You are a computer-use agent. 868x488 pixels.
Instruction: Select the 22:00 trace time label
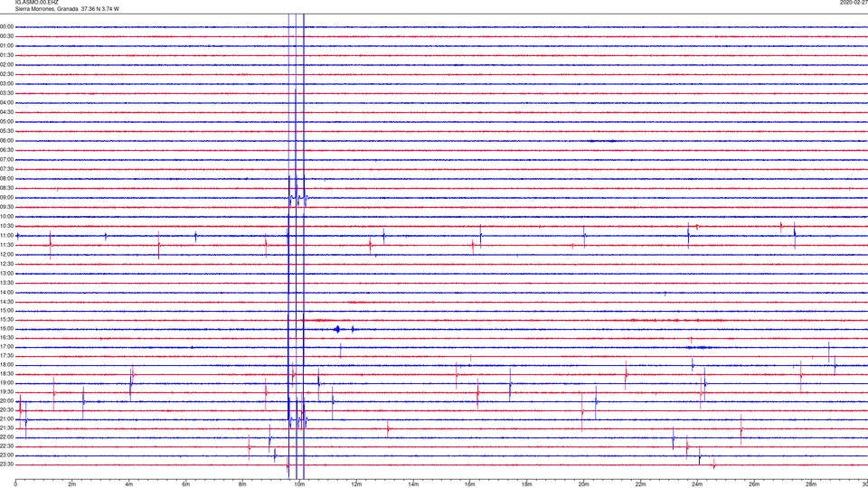6,437
